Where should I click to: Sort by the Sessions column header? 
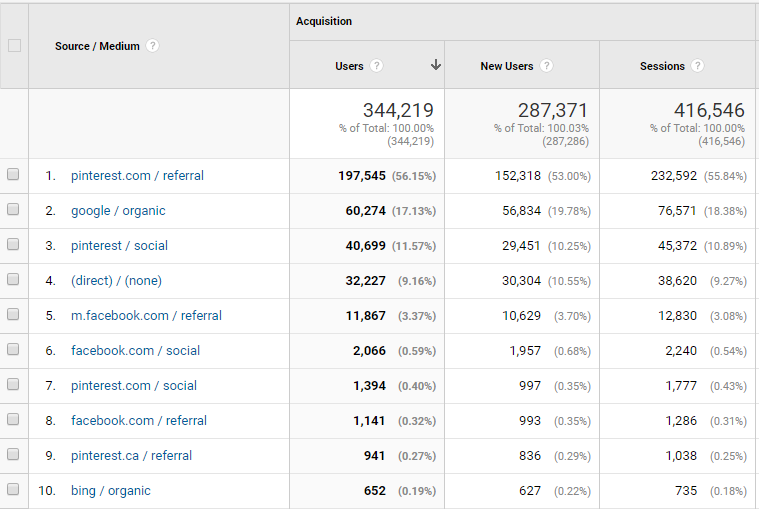pos(662,66)
